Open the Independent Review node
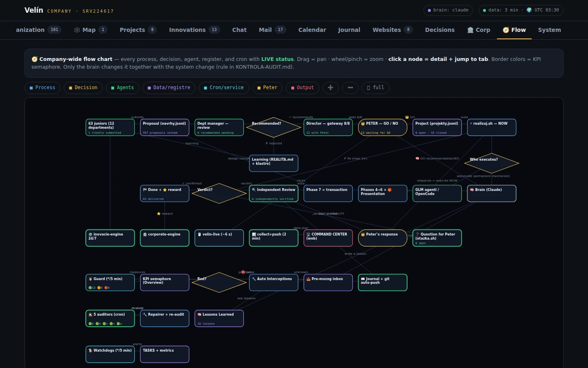 pyautogui.click(x=274, y=193)
